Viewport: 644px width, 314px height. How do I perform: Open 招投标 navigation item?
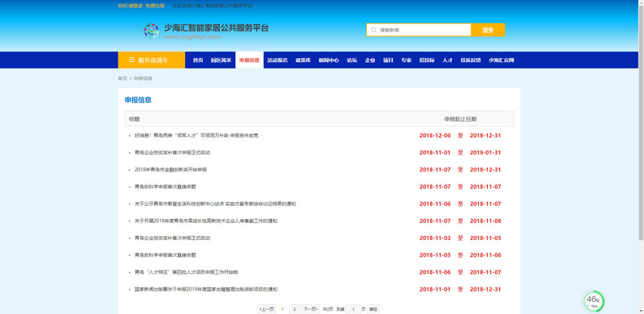(x=427, y=60)
